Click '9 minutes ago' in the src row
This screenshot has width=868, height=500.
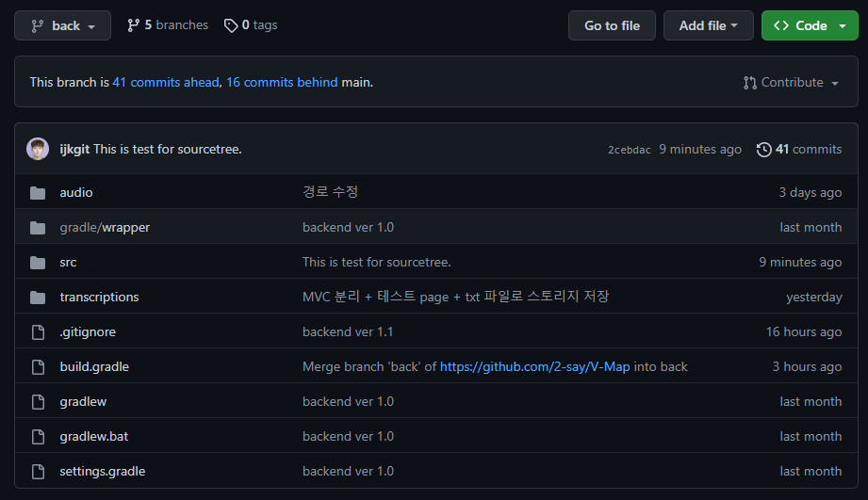[x=800, y=262]
